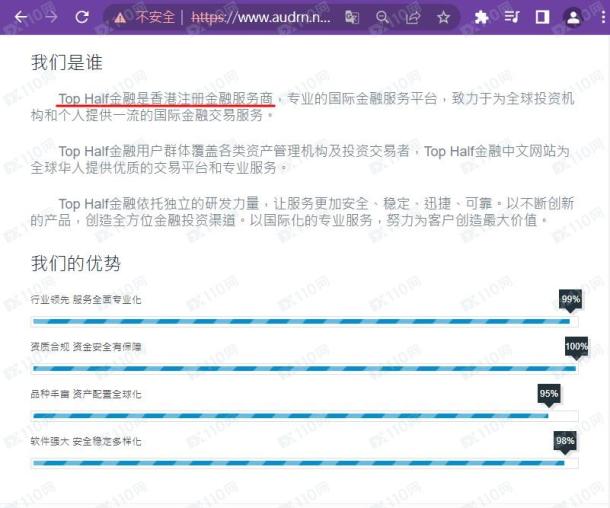Open the browser three-dot menu
The image size is (610, 508).
[x=603, y=17]
